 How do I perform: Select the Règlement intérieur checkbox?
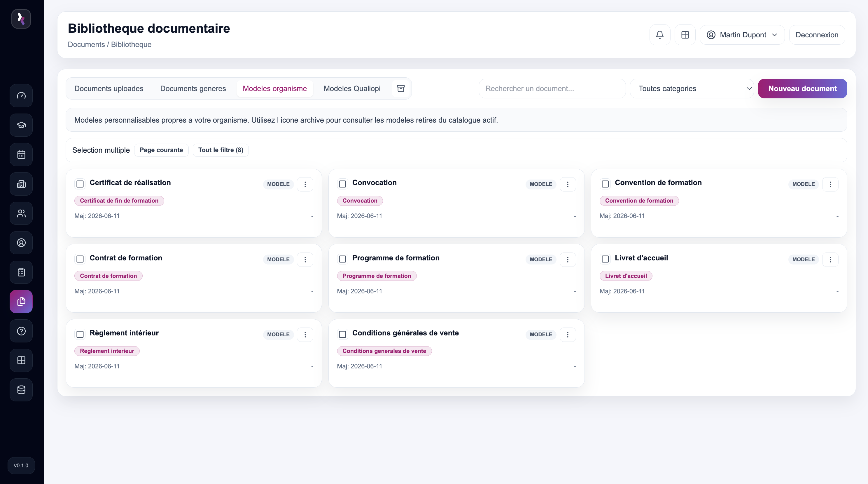coord(80,334)
